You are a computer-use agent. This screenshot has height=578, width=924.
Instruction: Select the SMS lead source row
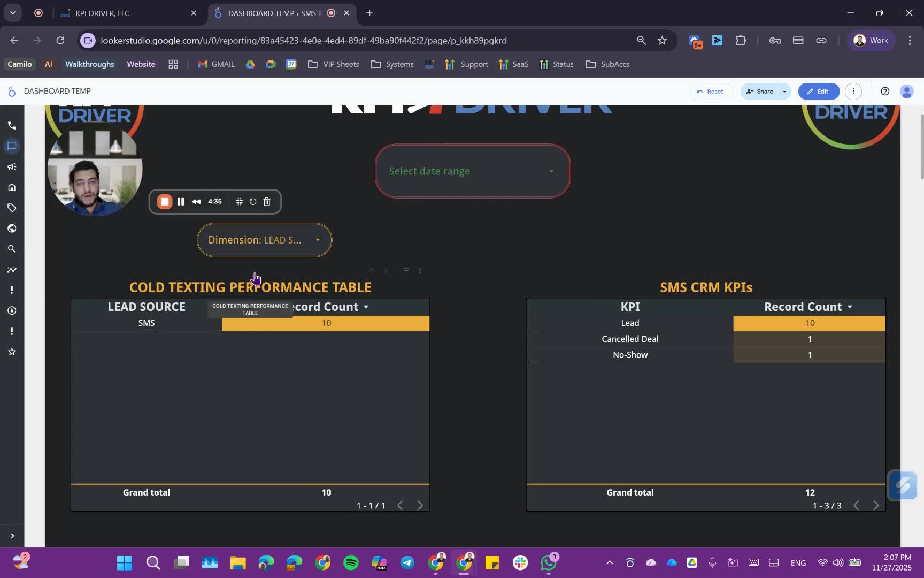250,323
